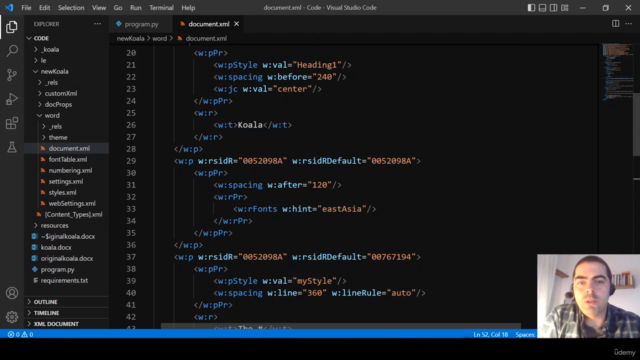Switch to the program.py tab
Image resolution: width=640 pixels, height=360 pixels.
coord(141,24)
